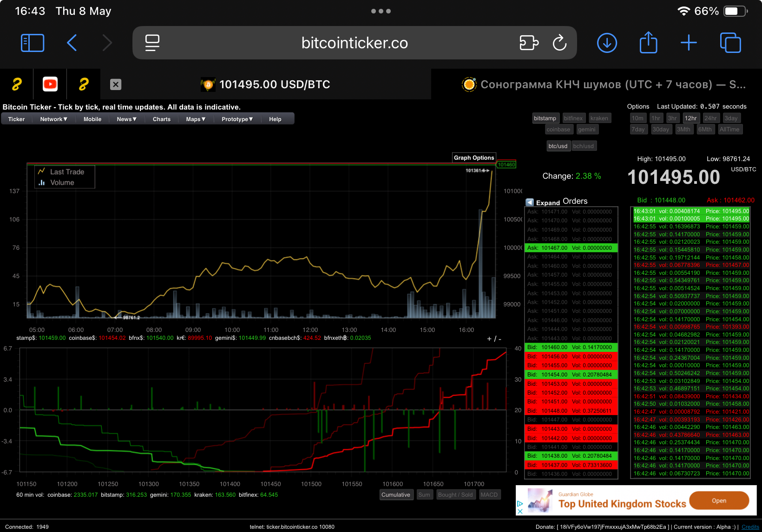Open the share sheet
Image resolution: width=762 pixels, height=532 pixels.
click(x=648, y=42)
